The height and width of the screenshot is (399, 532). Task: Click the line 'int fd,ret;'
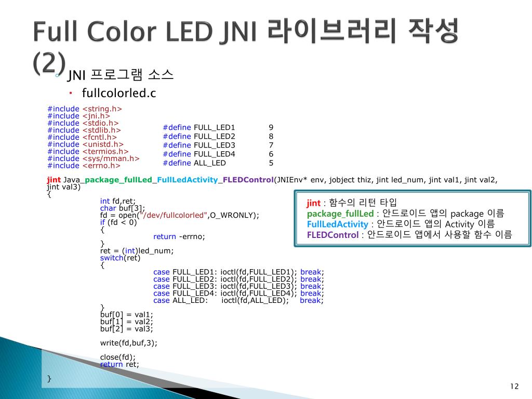tap(118, 201)
